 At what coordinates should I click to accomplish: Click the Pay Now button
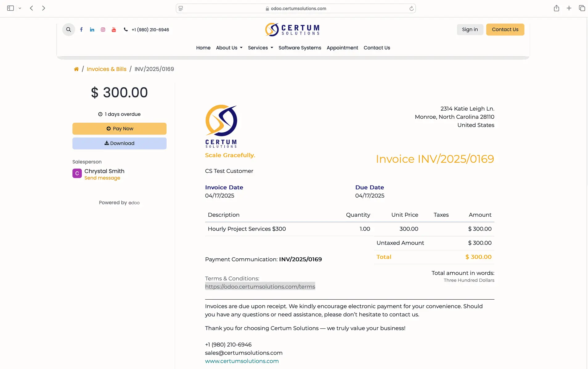coord(120,129)
